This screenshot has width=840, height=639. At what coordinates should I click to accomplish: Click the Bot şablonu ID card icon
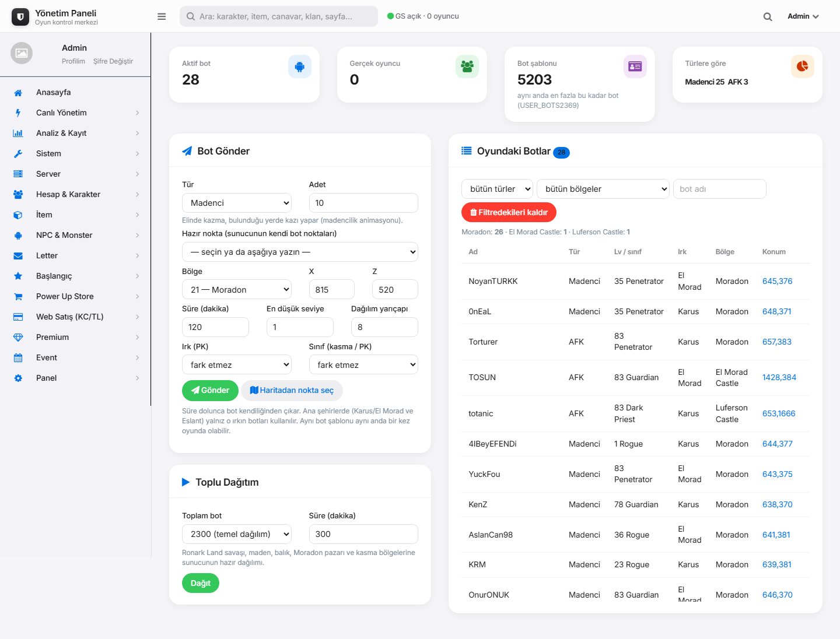[635, 66]
